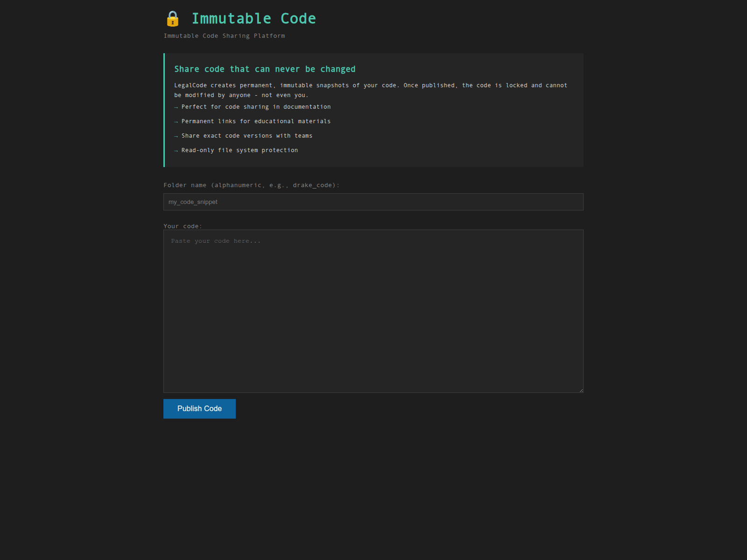Click the "Your code:" label
The width and height of the screenshot is (747, 560).
[183, 226]
